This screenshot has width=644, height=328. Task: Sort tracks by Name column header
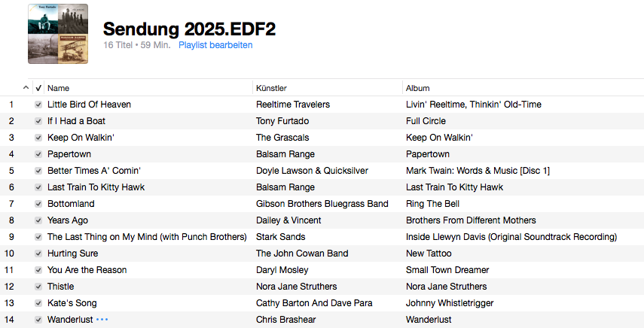coord(59,88)
